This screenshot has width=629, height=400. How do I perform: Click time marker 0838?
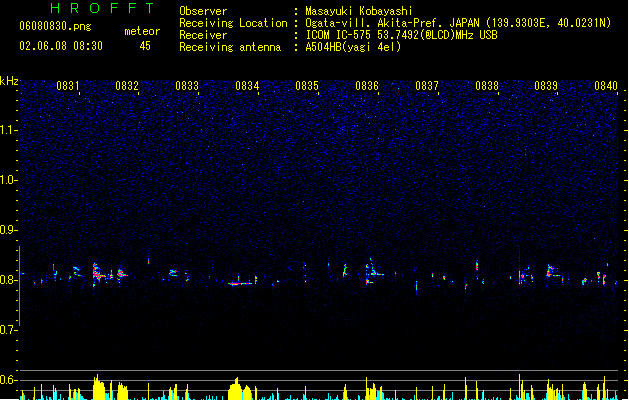click(x=487, y=86)
